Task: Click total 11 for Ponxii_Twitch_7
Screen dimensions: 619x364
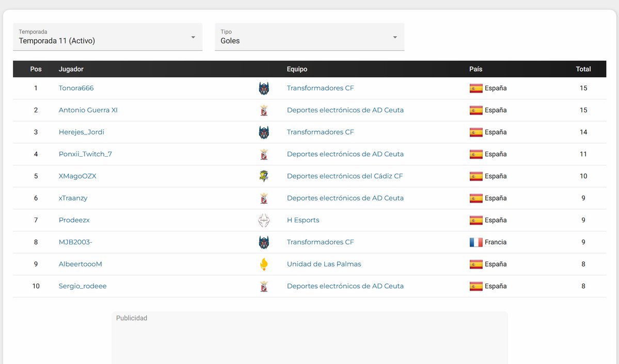Action: (x=583, y=154)
